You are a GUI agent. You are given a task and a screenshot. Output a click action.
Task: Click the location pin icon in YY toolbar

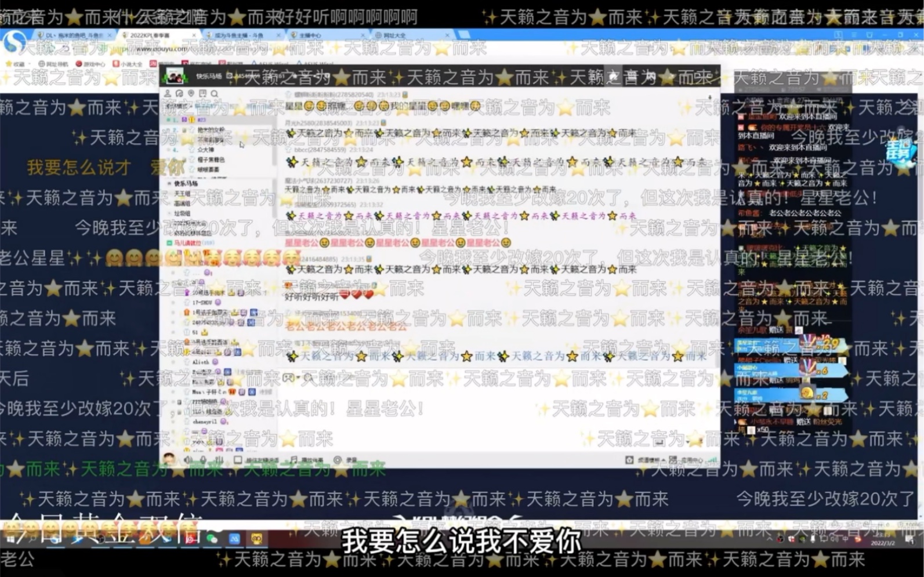click(191, 93)
